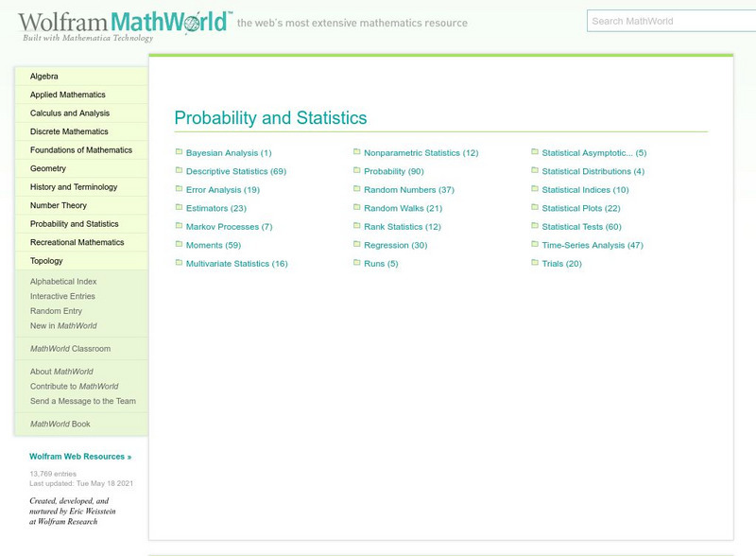Screen dimensions: 756x556
Task: Click the folder icon beside Multivariate Statistics
Action: pyautogui.click(x=179, y=263)
